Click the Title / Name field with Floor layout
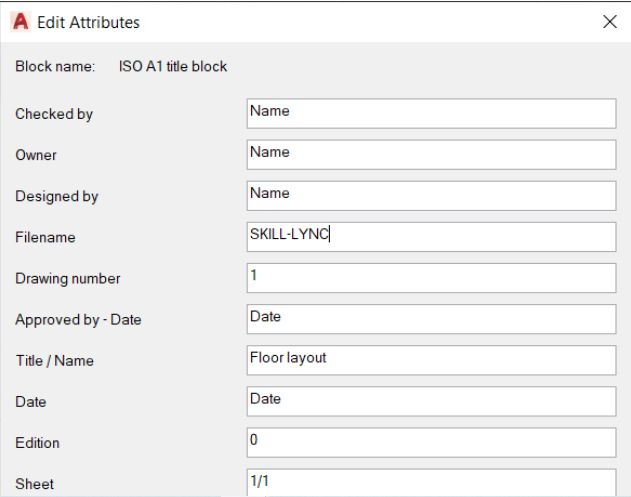 [431, 360]
